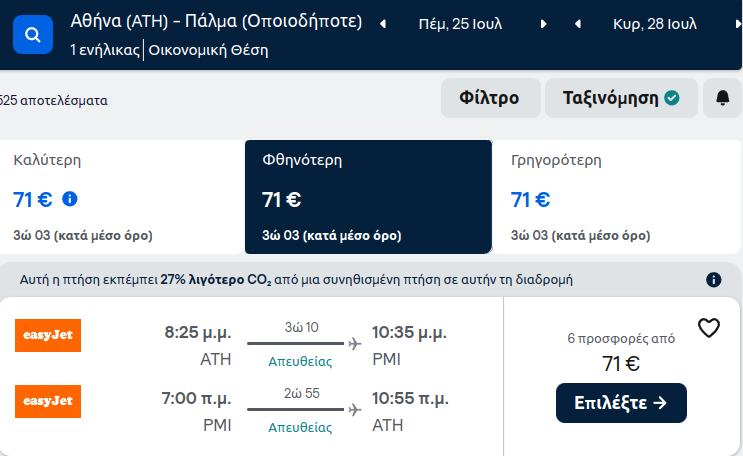
Task: Click the info icon beside Καλύτερη price
Action: click(70, 199)
